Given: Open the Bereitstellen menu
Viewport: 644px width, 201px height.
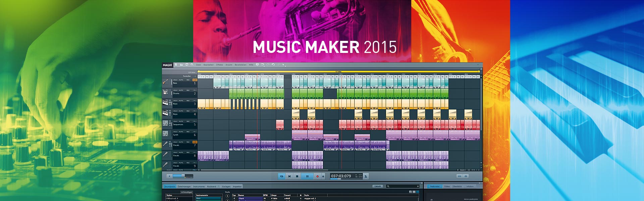Looking at the screenshot, I should coord(240,65).
